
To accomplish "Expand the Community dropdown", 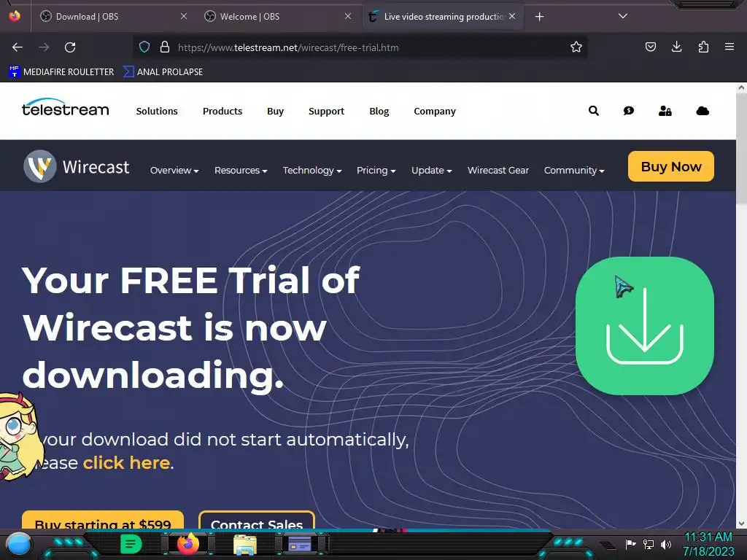I will pyautogui.click(x=574, y=171).
